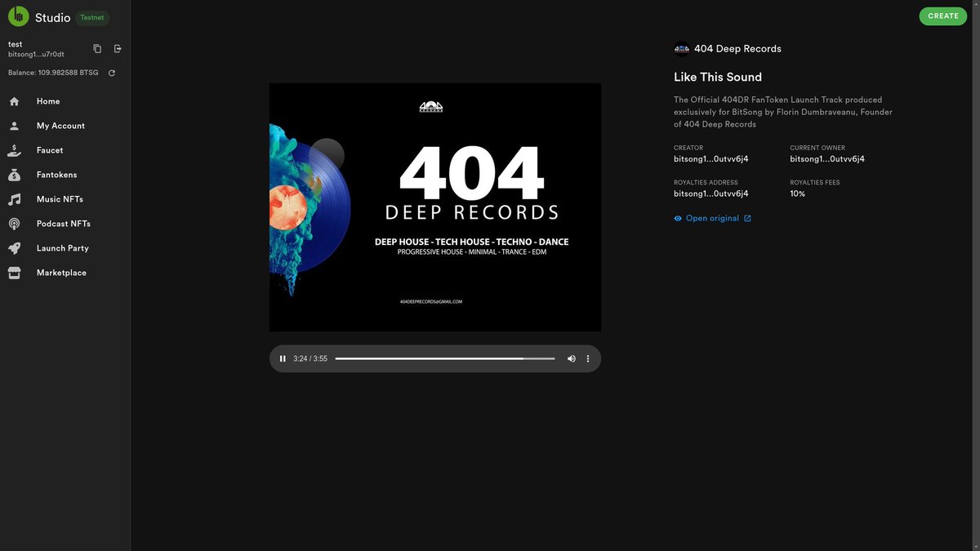Click the external link icon after Open original
The width and height of the screenshot is (980, 551).
747,219
